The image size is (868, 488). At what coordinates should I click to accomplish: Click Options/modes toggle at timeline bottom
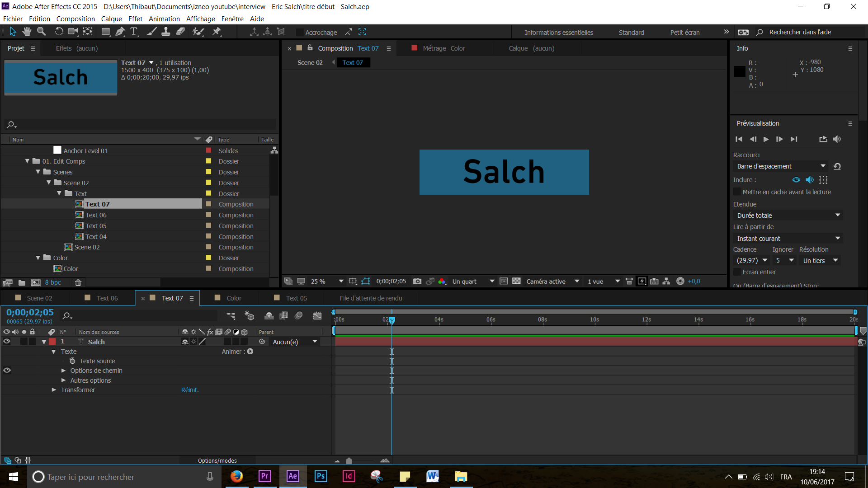[217, 461]
